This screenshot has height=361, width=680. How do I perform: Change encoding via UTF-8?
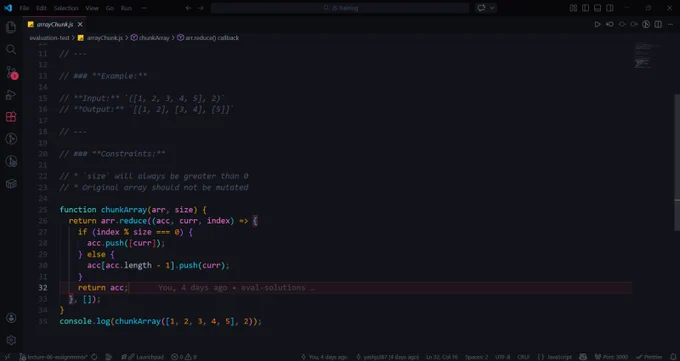click(503, 357)
